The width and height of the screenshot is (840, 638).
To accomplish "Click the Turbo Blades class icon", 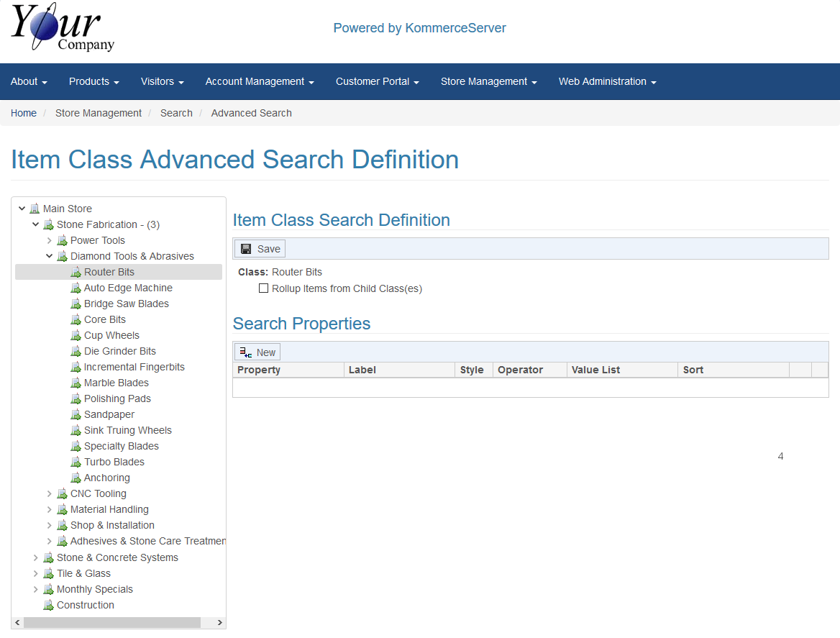I will pyautogui.click(x=76, y=462).
